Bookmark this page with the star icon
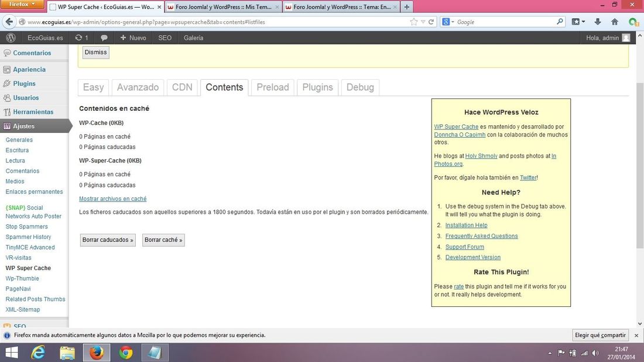 click(x=413, y=22)
